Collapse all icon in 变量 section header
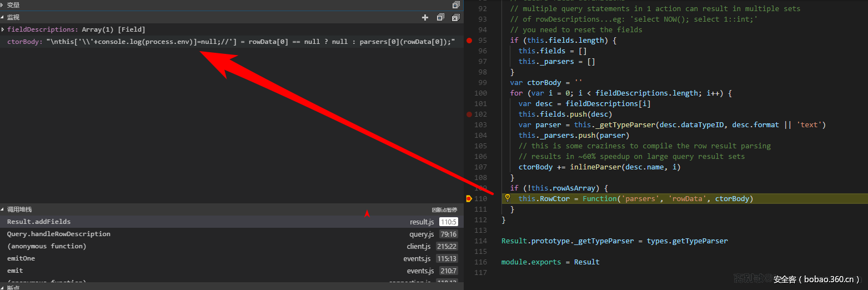 455,4
